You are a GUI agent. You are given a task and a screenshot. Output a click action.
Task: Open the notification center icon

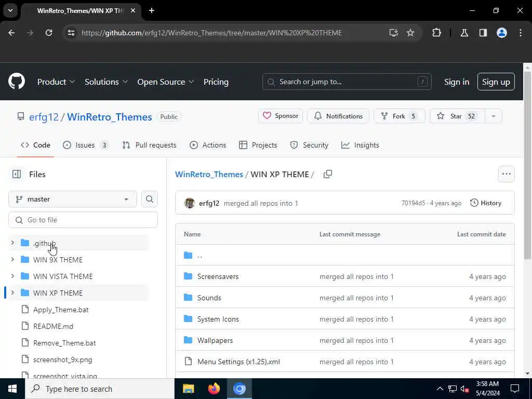point(515,389)
